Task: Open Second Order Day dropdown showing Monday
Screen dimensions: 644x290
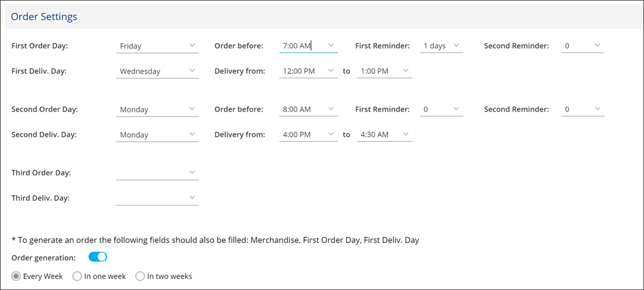Action: click(158, 110)
